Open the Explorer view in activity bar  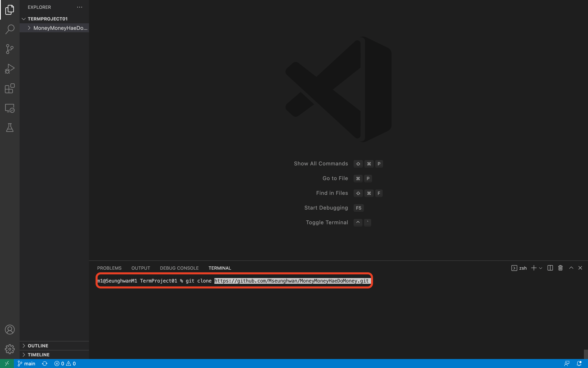(x=10, y=10)
